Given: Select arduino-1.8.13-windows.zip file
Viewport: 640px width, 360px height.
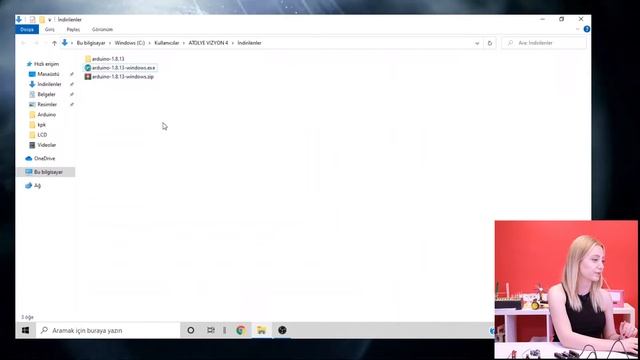Looking at the screenshot, I should 119,77.
